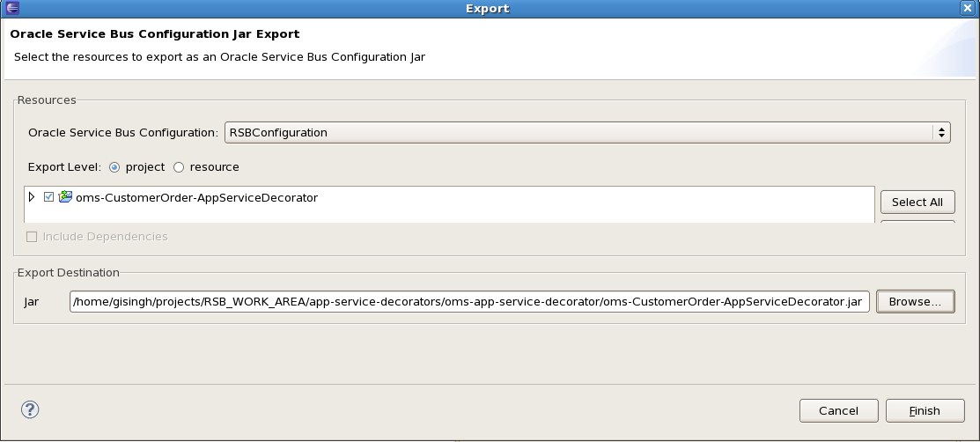
Task: Click the Select All button
Action: coord(917,202)
